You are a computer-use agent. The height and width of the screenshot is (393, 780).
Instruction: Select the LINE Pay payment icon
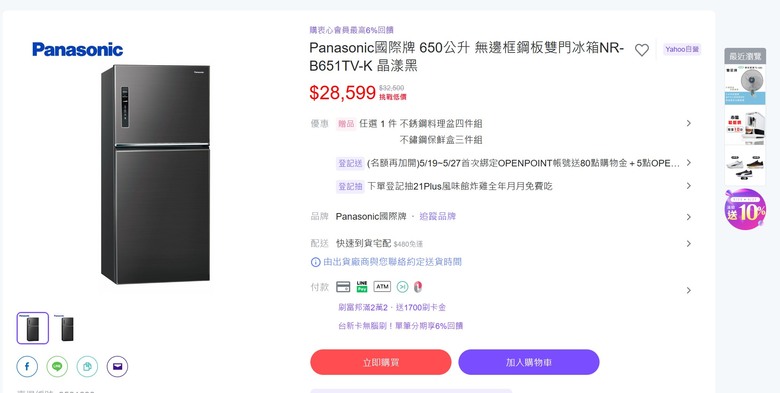362,287
